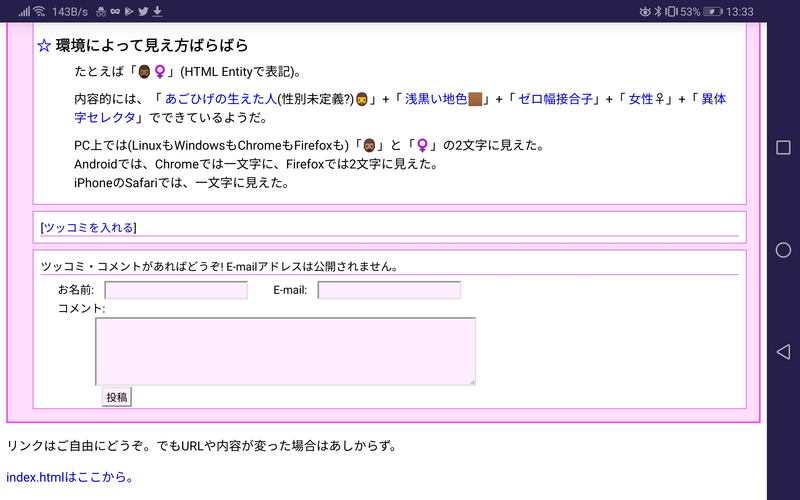The image size is (800, 500).
Task: Click bearded emoji in the PC上では line
Action: [x=369, y=146]
